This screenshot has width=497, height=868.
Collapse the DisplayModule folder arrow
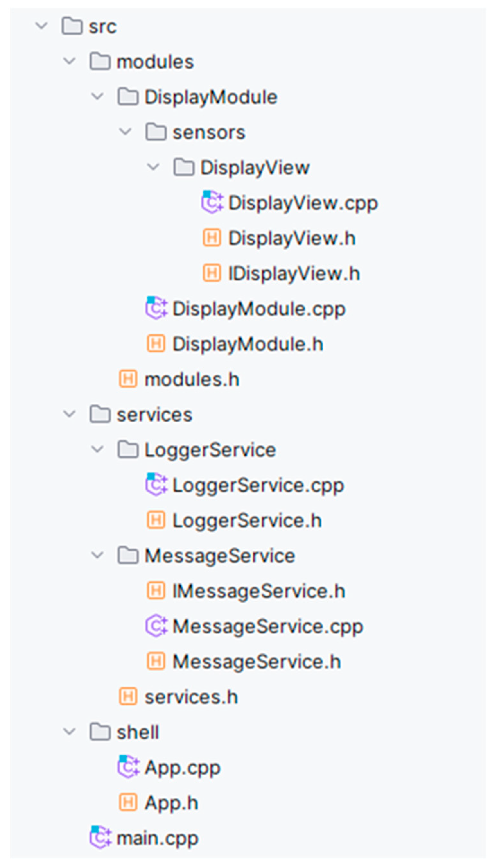coord(98,96)
